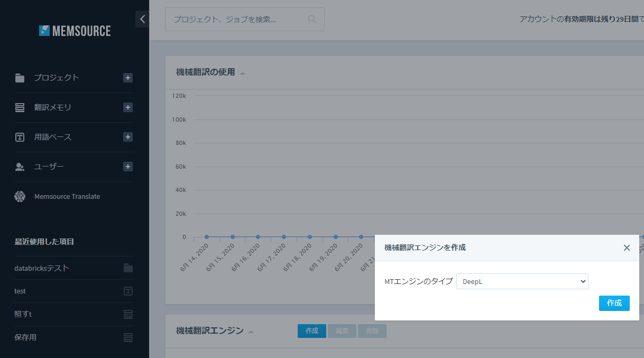
Task: Open recent item 保存用
Action: [x=25, y=337]
